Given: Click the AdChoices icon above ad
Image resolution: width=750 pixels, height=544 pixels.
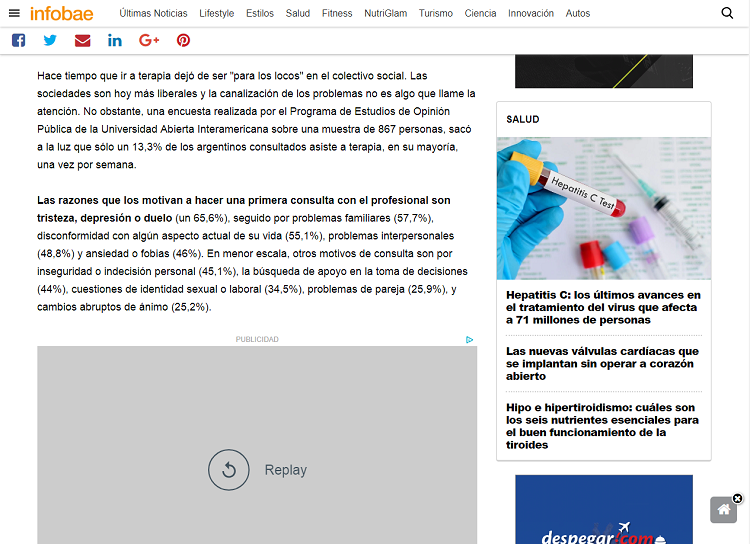Looking at the screenshot, I should (470, 339).
